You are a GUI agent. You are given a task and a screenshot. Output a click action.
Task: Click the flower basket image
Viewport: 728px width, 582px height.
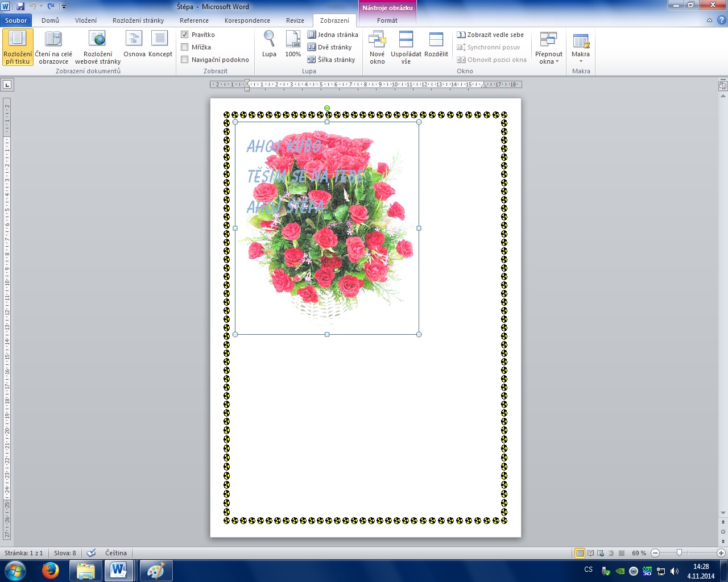click(x=327, y=227)
